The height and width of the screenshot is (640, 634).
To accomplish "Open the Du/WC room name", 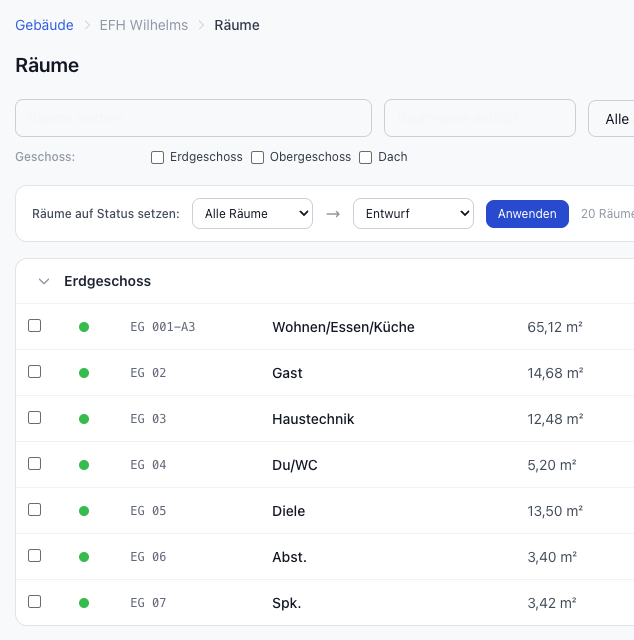I will (x=295, y=465).
